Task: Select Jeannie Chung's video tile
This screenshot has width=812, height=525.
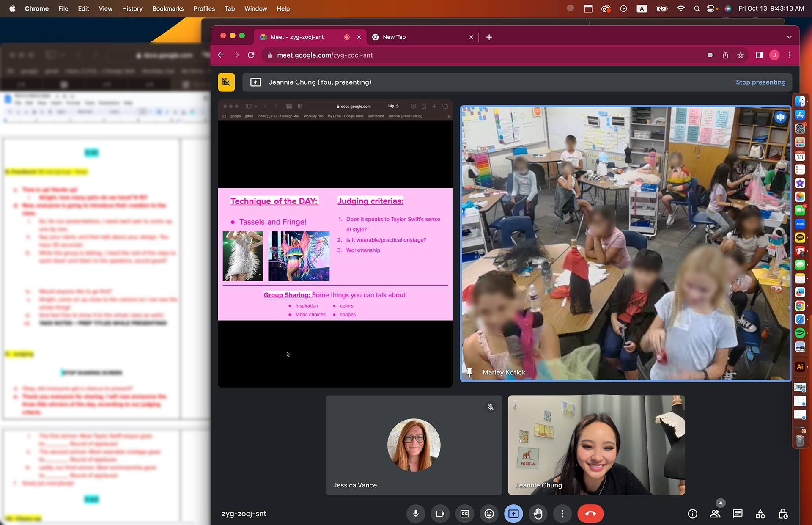Action: point(596,445)
